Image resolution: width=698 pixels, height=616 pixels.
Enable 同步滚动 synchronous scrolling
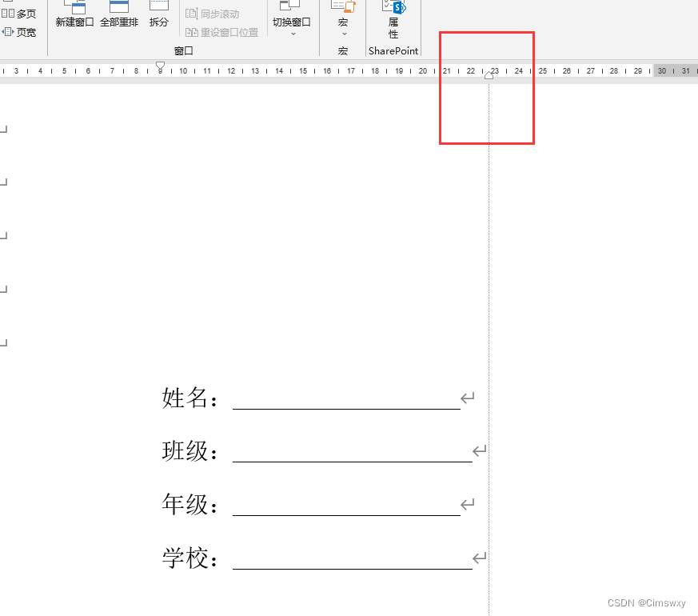(221, 14)
